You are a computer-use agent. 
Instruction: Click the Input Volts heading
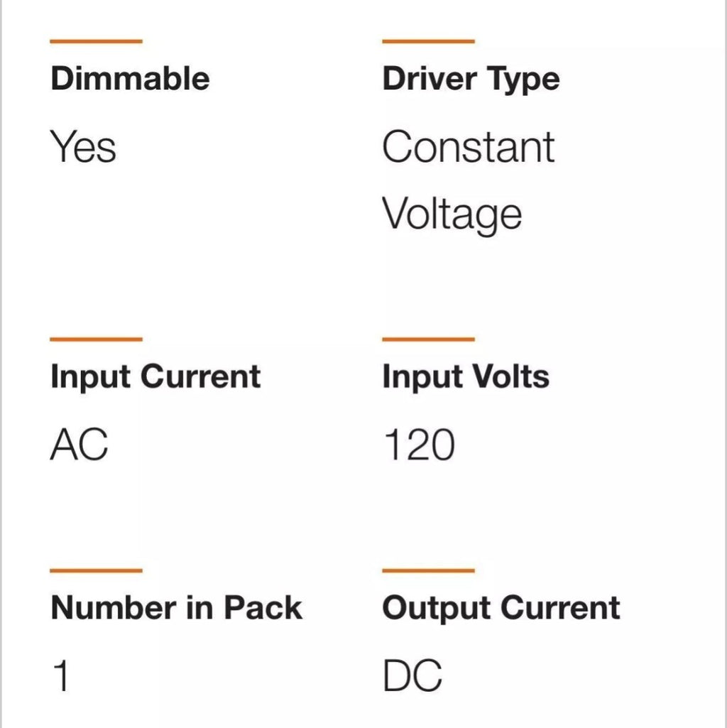pyautogui.click(x=466, y=376)
